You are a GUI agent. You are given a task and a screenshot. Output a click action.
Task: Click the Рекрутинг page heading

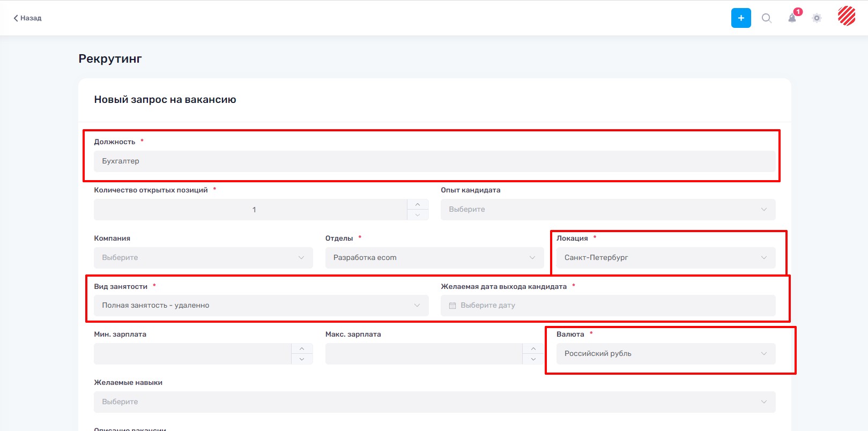pos(110,59)
